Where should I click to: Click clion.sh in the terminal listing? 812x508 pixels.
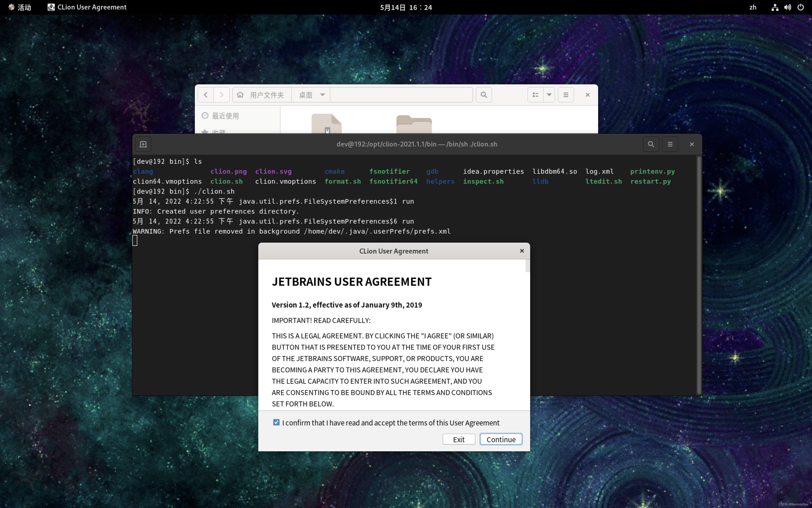(227, 181)
